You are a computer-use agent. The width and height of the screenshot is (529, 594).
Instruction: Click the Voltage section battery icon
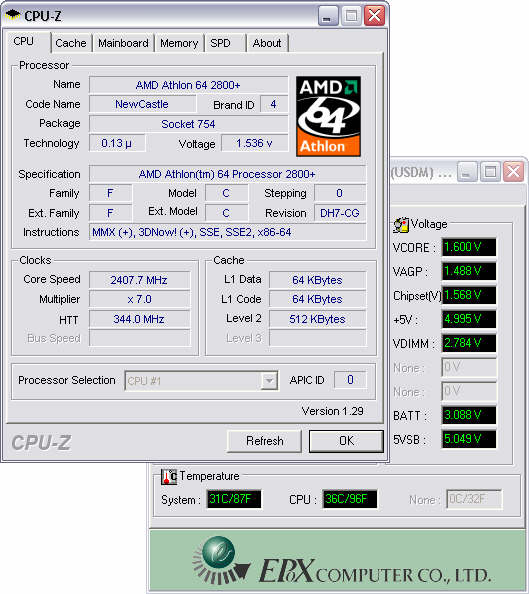coord(401,225)
